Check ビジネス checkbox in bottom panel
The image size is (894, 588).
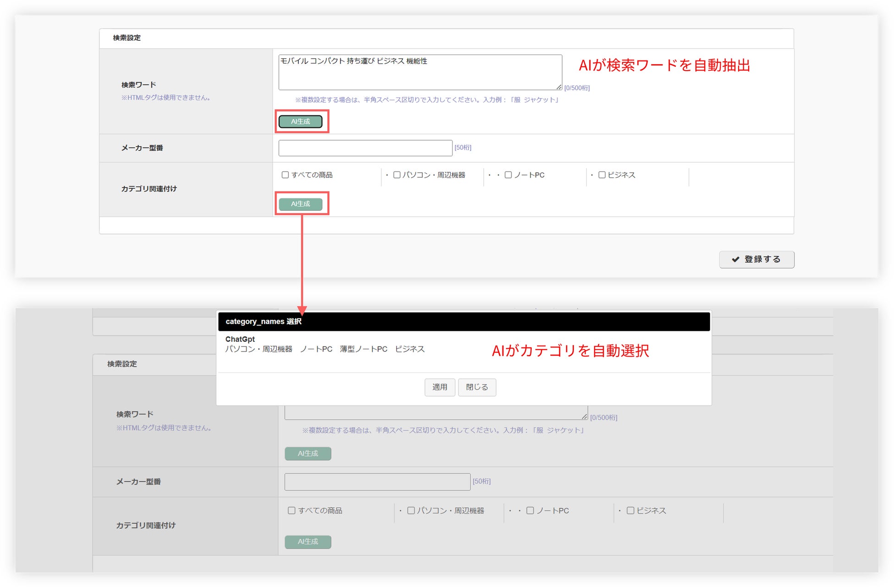coord(630,511)
